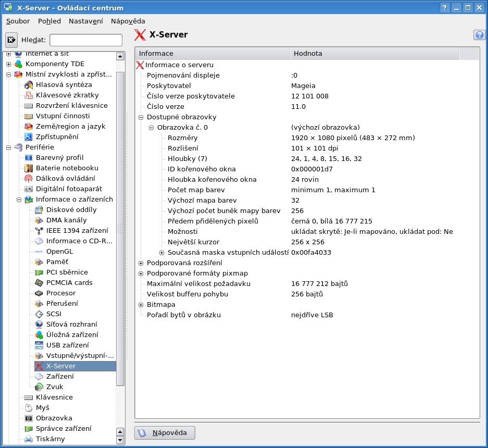Click the Hlasová syntéza speech icon
This screenshot has width=488, height=448.
(x=29, y=85)
